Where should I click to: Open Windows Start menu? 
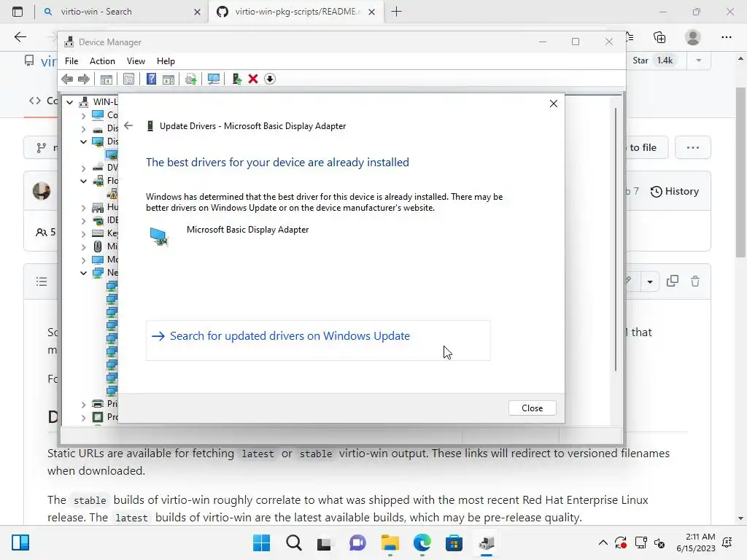(x=261, y=542)
